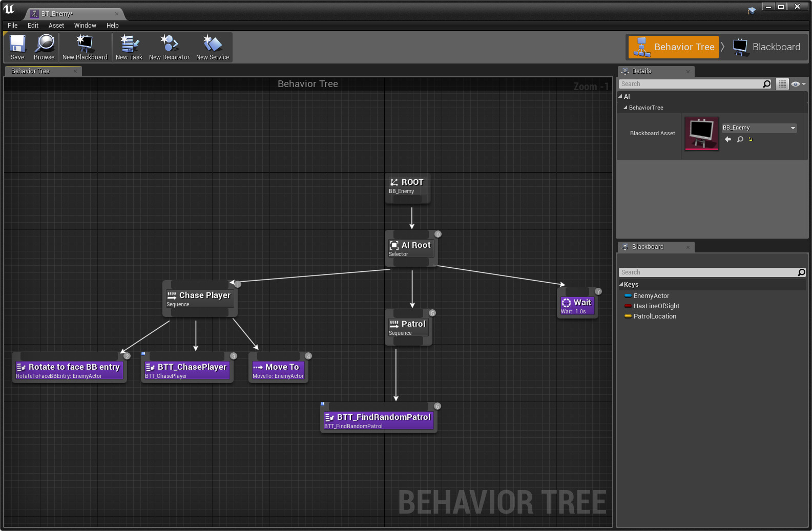Toggle the Details property matrix grid button
The width and height of the screenshot is (812, 531).
point(782,84)
